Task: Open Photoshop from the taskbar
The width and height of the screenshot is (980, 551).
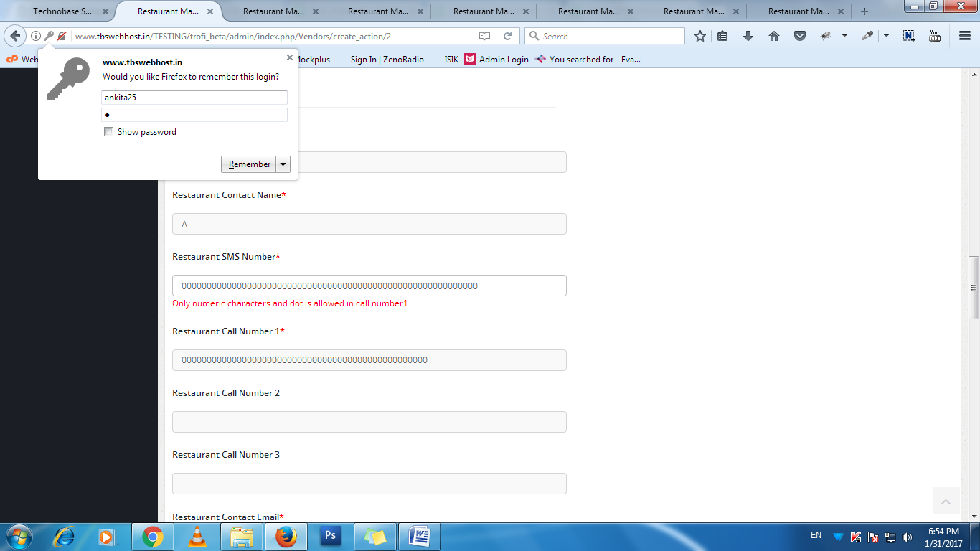Action: (x=331, y=536)
